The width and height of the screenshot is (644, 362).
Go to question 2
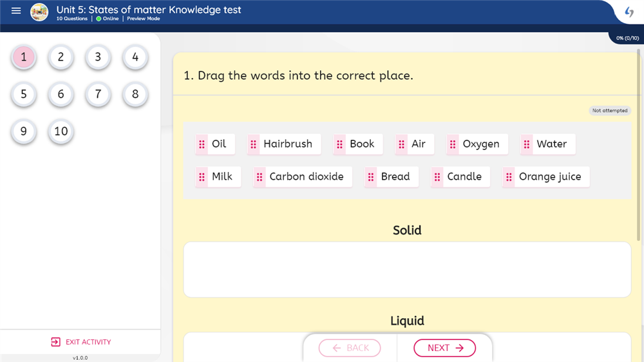tap(61, 57)
